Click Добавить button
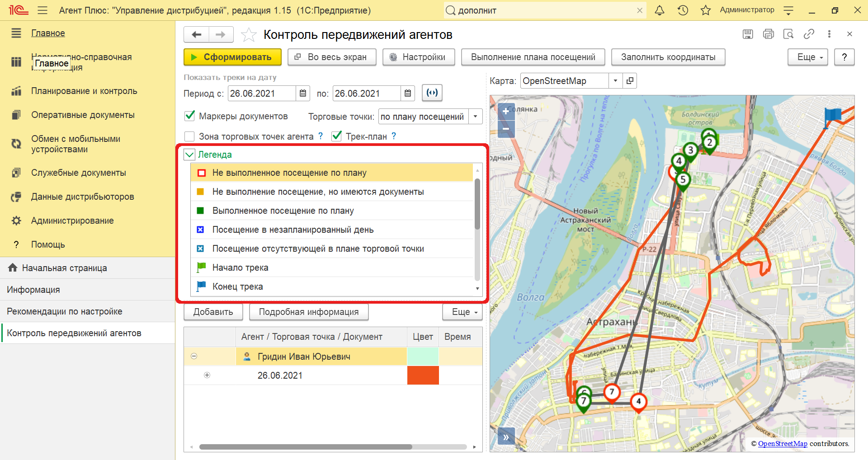 (x=213, y=312)
